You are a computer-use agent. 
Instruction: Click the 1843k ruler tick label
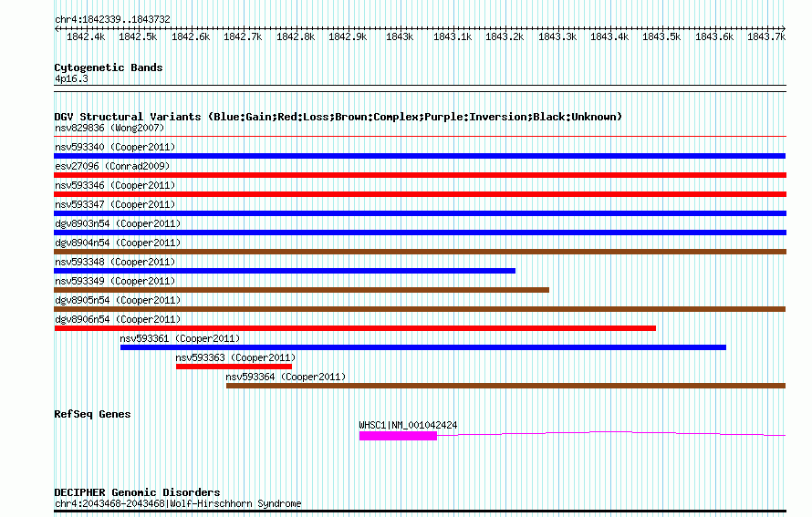click(400, 36)
